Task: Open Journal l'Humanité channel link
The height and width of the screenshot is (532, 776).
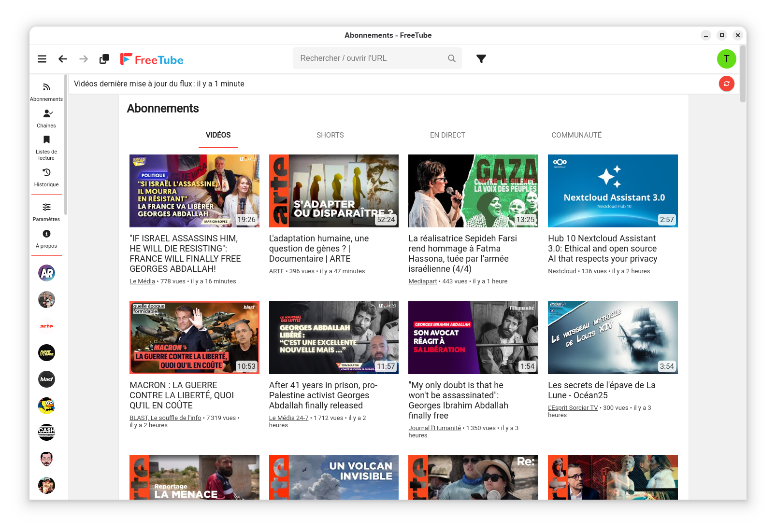Action: point(434,428)
